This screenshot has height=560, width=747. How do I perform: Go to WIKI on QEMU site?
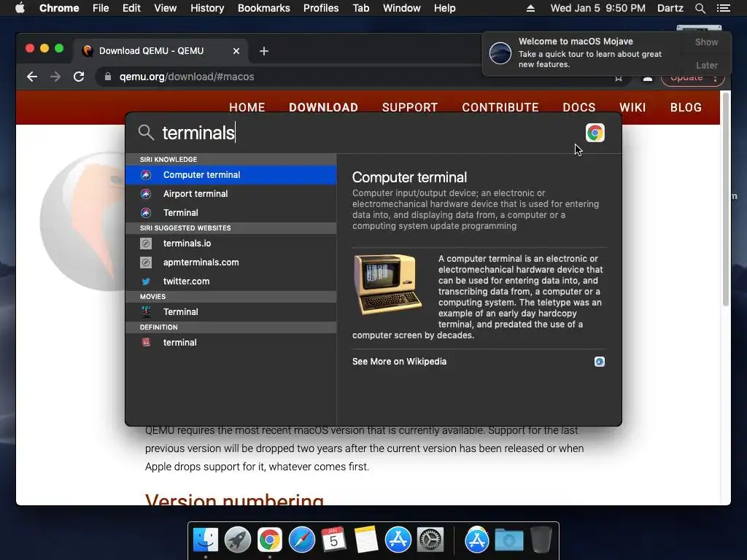tap(632, 108)
